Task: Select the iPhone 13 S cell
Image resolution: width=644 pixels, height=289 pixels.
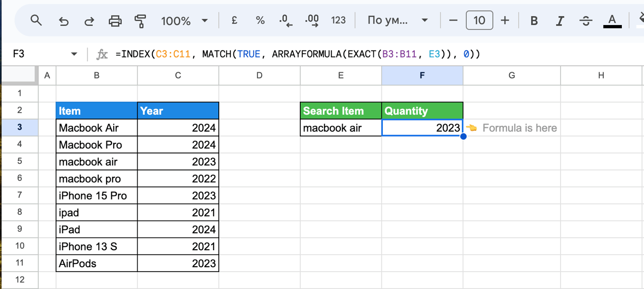Action: pyautogui.click(x=97, y=247)
